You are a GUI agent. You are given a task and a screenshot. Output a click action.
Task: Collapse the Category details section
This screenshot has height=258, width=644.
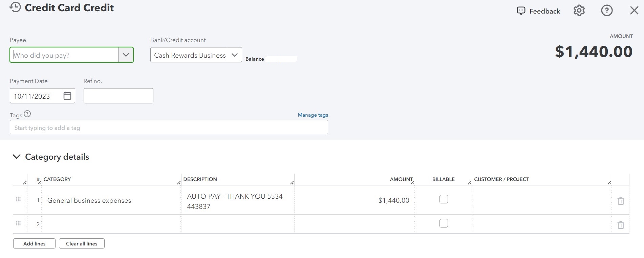point(16,157)
